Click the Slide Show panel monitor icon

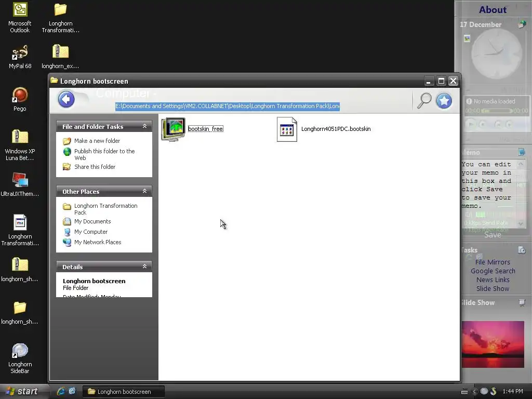pos(522,302)
